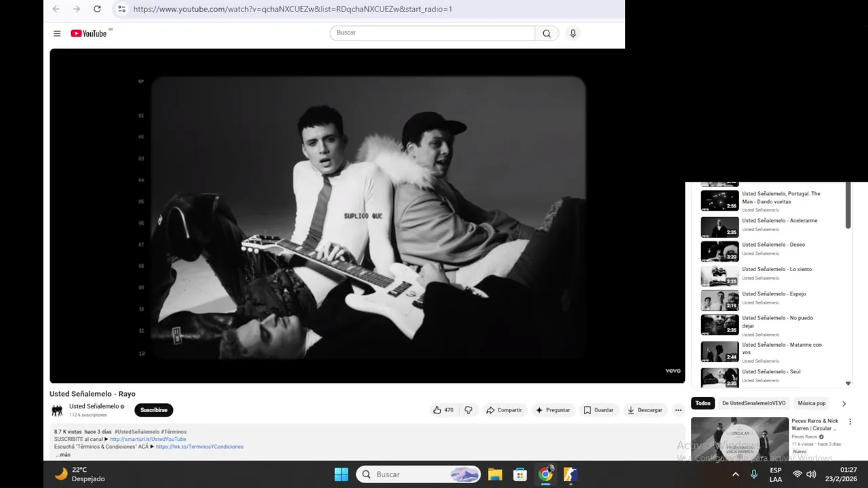Select the Todos filter chip
Viewport: 868px width, 488px height.
(703, 403)
